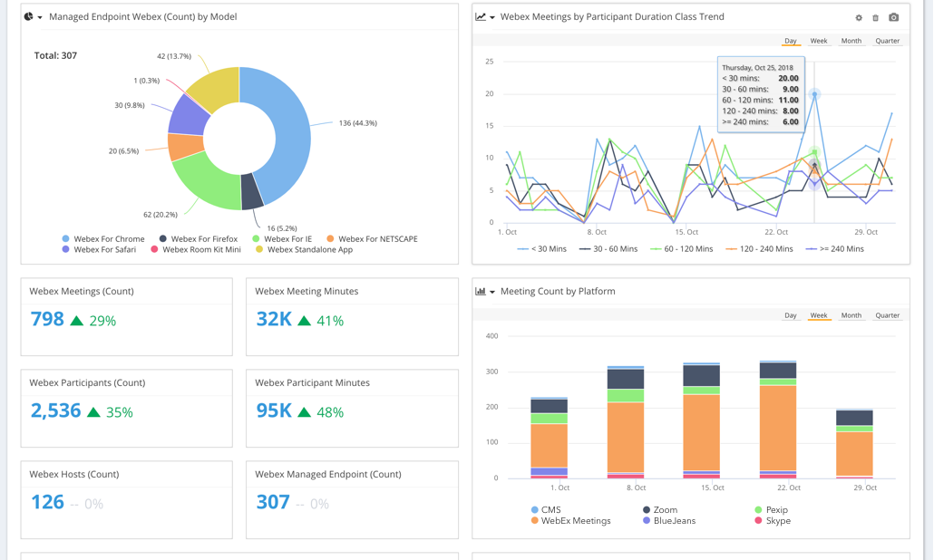Viewport: 934px width, 560px height.
Task: Click the bar chart icon beside Meeting Count by Platform
Action: (481, 292)
